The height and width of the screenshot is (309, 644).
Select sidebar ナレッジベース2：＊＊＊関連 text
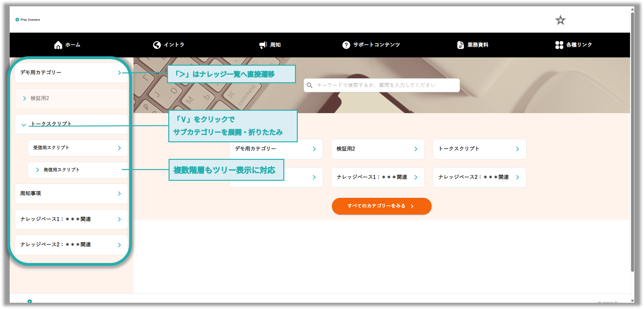click(x=56, y=245)
